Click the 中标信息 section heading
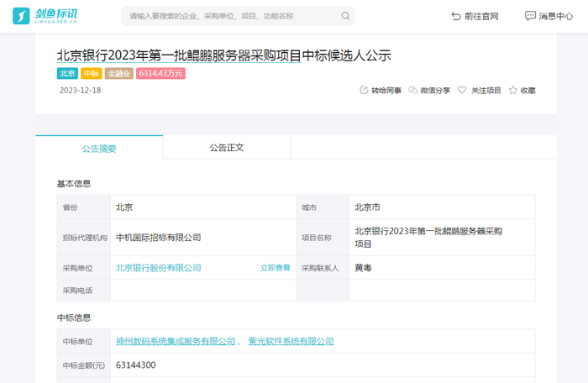588x383 pixels. click(x=74, y=317)
